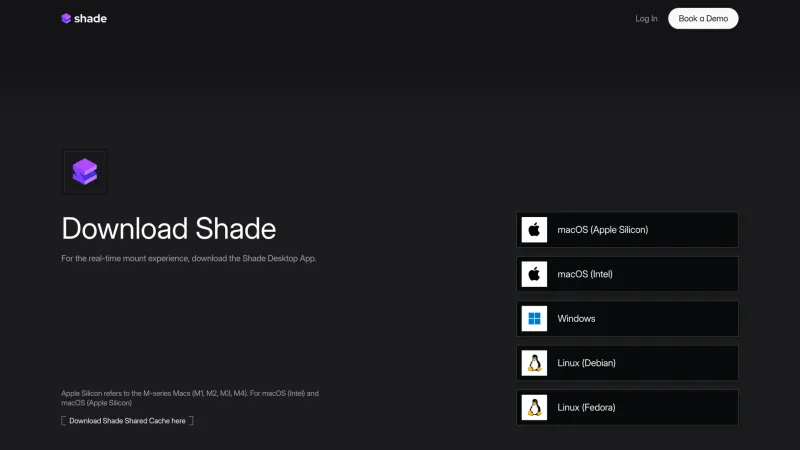
Task: Download Linux (Debian) package
Action: pyautogui.click(x=627, y=363)
